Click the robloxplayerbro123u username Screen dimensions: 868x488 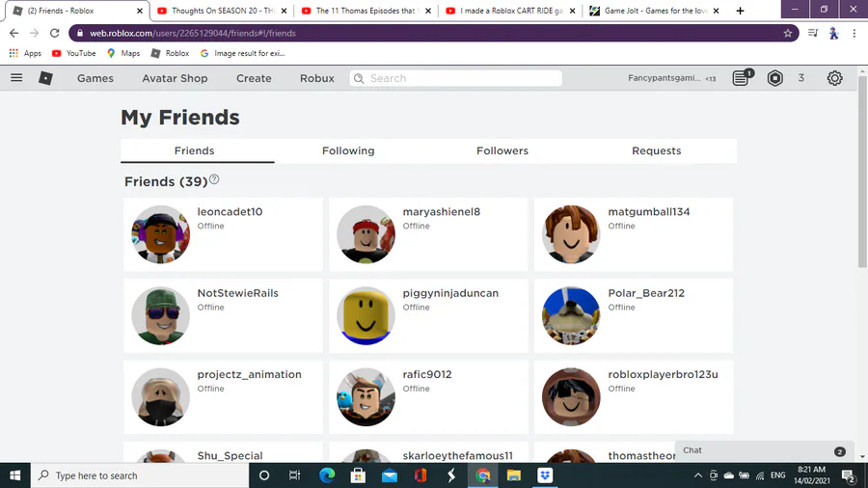663,374
